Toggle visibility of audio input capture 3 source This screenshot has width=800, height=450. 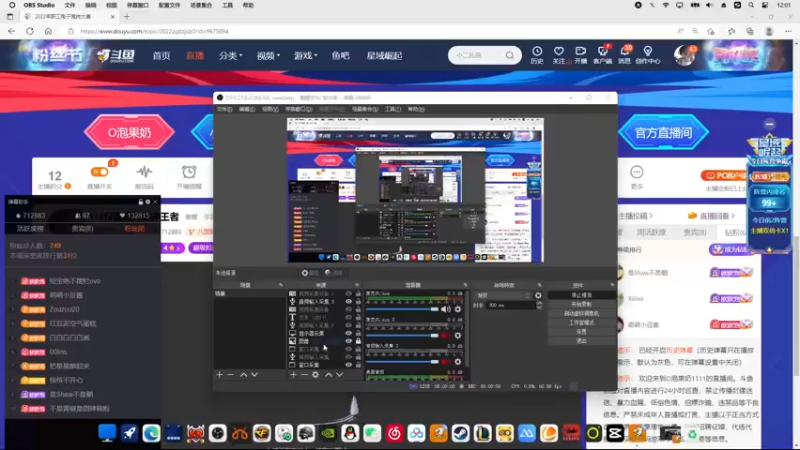coord(348,302)
